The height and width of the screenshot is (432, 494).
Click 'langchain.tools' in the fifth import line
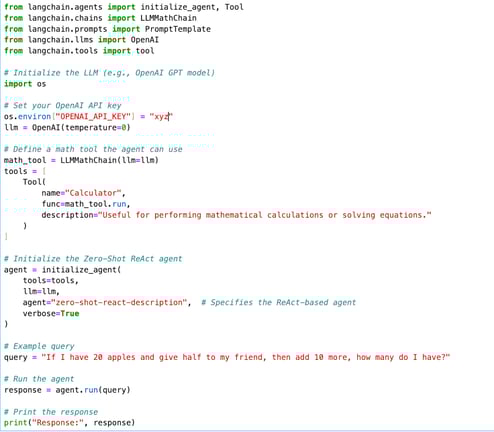pos(63,51)
